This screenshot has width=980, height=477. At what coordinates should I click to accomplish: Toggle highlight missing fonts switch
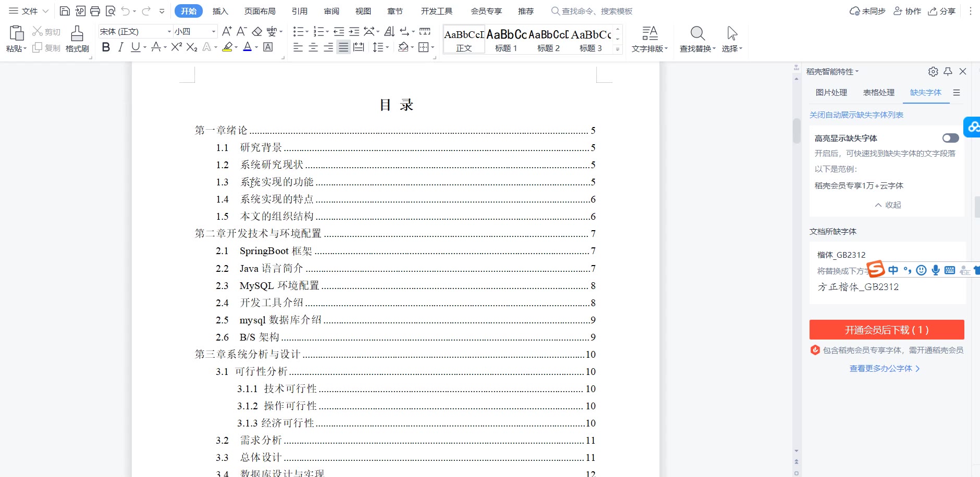(x=950, y=138)
